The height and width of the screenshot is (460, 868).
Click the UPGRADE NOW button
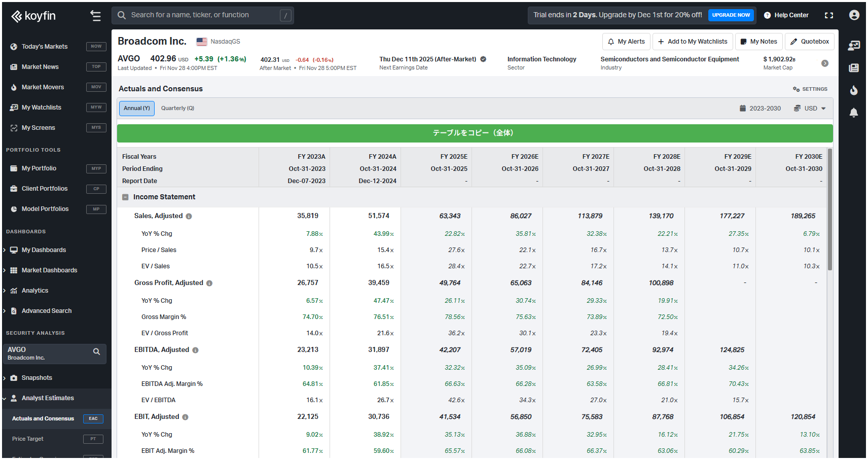(731, 15)
